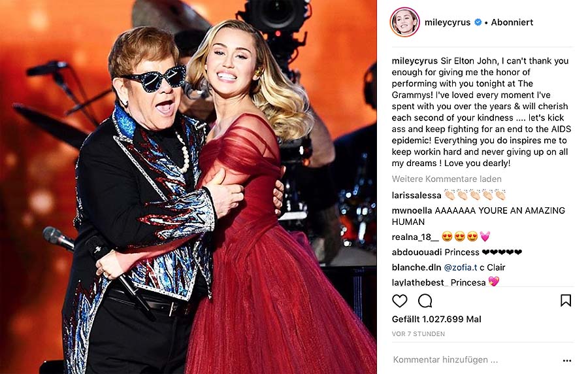Screen dimensions: 588x374
Task: Show who liked: Gefällt 1.027.699 Mal
Action: coord(436,319)
